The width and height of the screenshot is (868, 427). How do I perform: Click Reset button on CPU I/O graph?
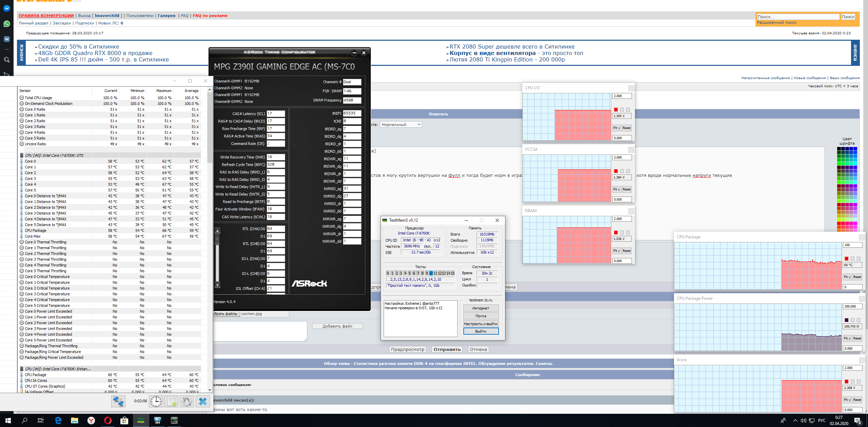coord(626,128)
